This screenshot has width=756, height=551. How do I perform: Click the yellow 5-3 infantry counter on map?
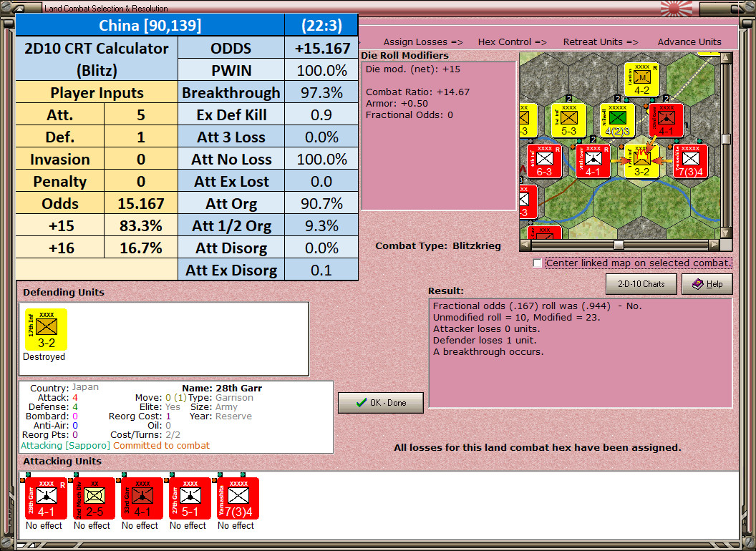point(568,120)
